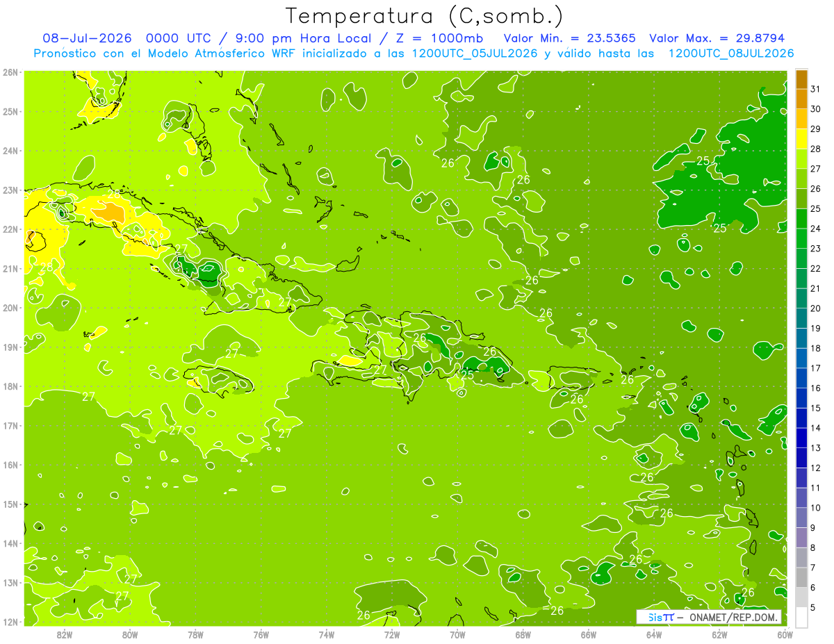Pick the dark blue colorbar swatch between 13 and 14

[x=801, y=438]
